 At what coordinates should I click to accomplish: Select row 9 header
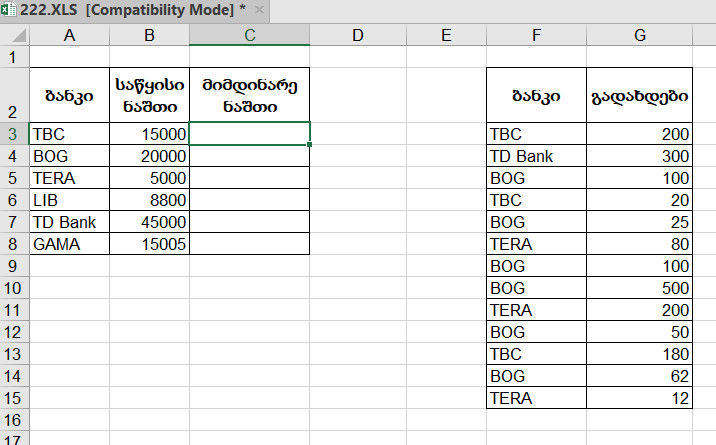pyautogui.click(x=15, y=266)
